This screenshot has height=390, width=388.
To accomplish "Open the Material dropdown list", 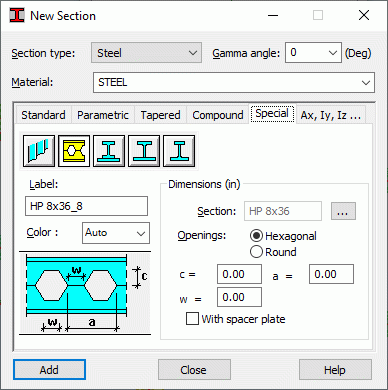I will 234,82.
